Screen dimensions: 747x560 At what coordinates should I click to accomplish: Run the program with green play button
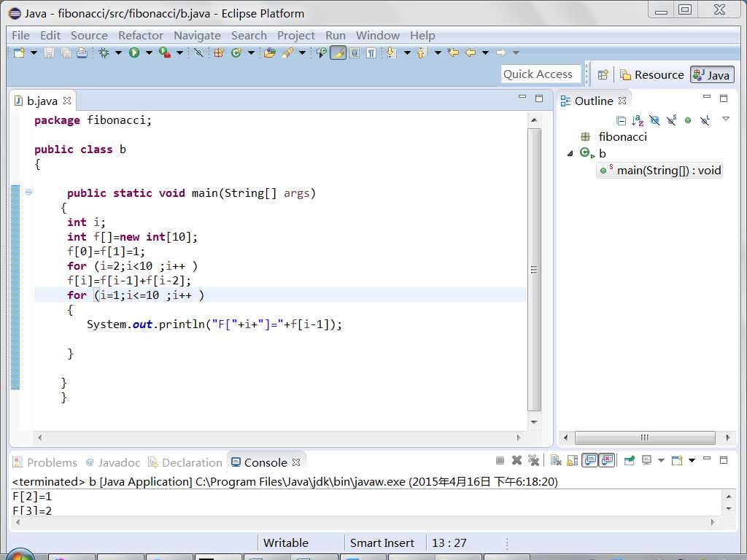[134, 52]
